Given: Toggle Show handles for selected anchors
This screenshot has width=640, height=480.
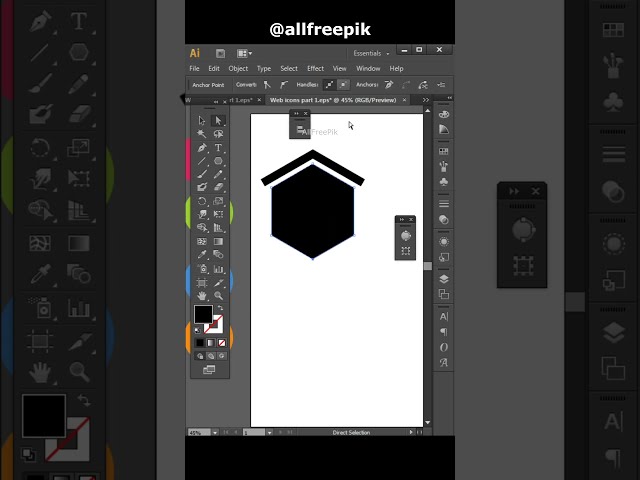Looking at the screenshot, I should [329, 85].
